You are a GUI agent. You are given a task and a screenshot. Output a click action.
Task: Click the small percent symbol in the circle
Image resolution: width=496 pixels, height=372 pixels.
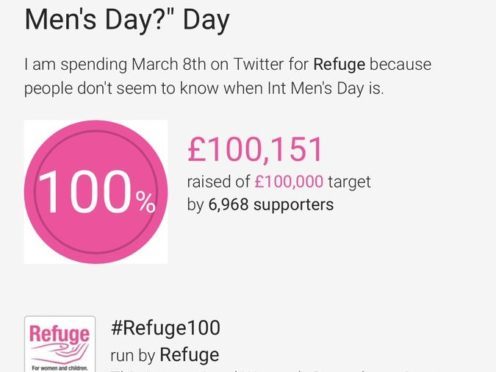[145, 202]
